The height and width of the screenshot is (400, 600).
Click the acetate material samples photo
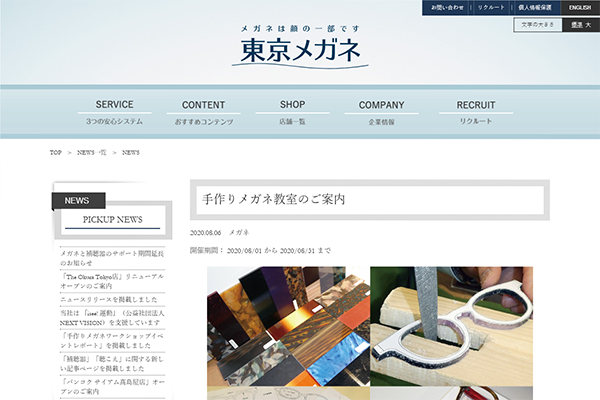(x=289, y=326)
